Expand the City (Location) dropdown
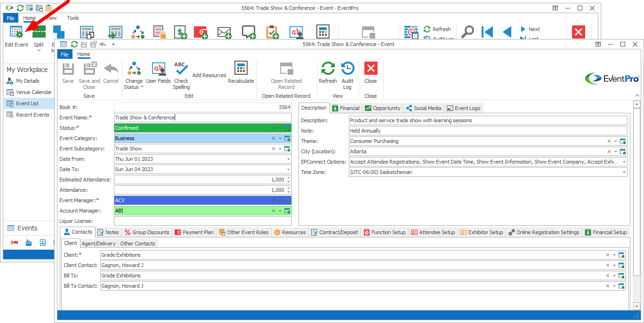644x323 pixels. [x=615, y=151]
